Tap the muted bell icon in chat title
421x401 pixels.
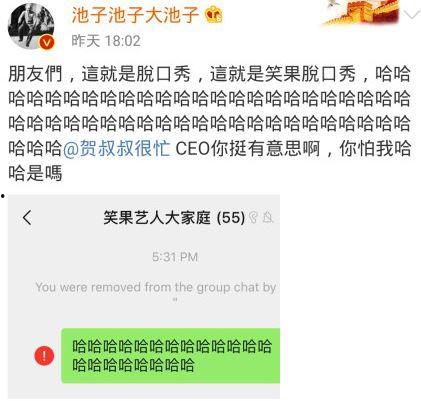pos(268,218)
